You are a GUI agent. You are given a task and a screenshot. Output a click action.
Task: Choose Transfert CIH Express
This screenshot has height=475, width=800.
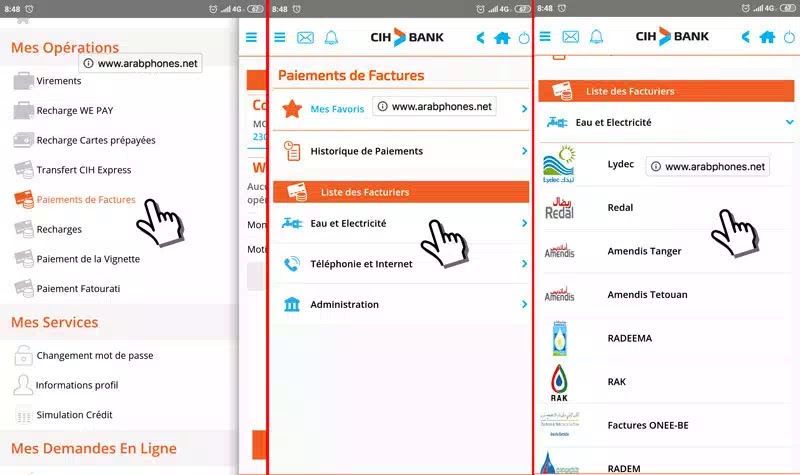pyautogui.click(x=84, y=170)
